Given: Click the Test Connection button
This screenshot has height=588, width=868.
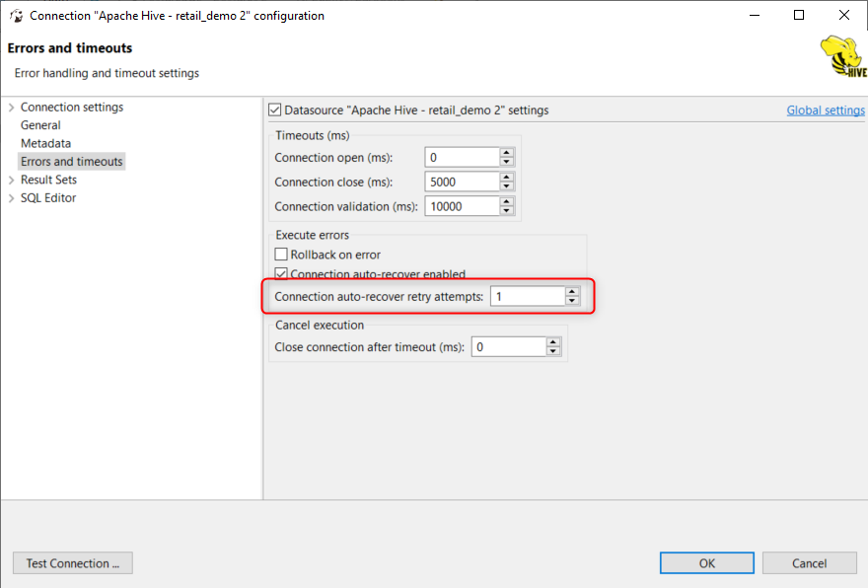Looking at the screenshot, I should tap(72, 562).
